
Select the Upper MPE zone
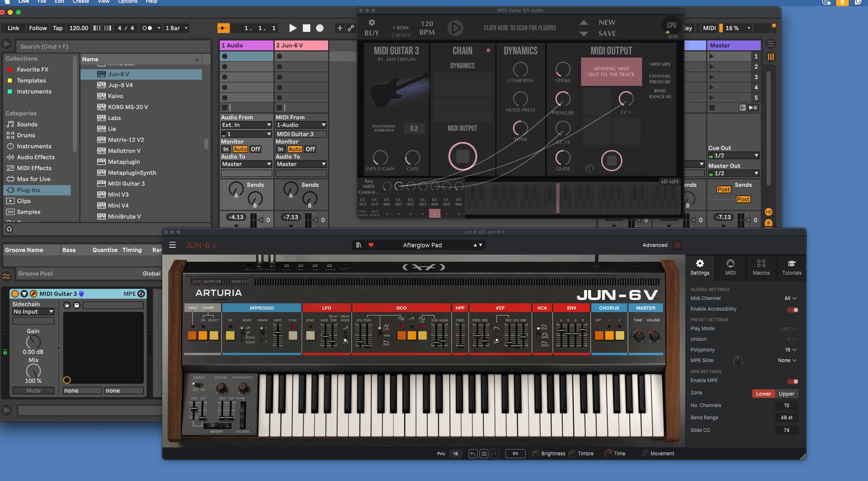point(786,394)
